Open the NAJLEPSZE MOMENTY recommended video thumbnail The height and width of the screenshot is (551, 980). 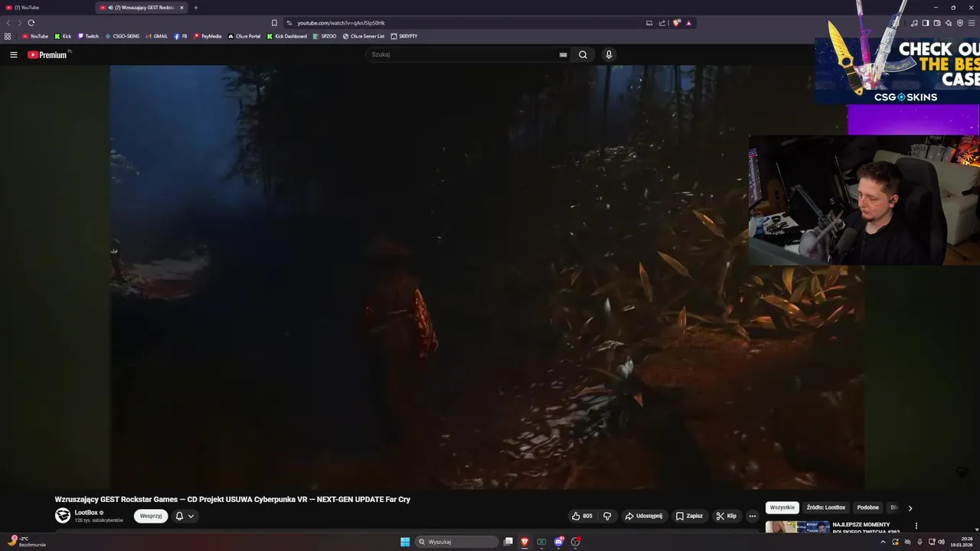pyautogui.click(x=798, y=527)
